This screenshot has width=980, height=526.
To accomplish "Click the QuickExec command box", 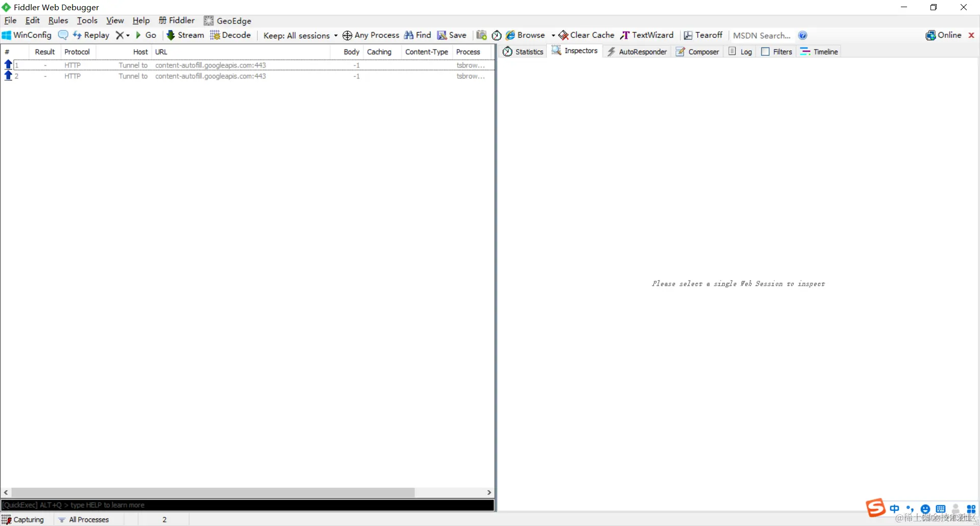I will (x=248, y=505).
